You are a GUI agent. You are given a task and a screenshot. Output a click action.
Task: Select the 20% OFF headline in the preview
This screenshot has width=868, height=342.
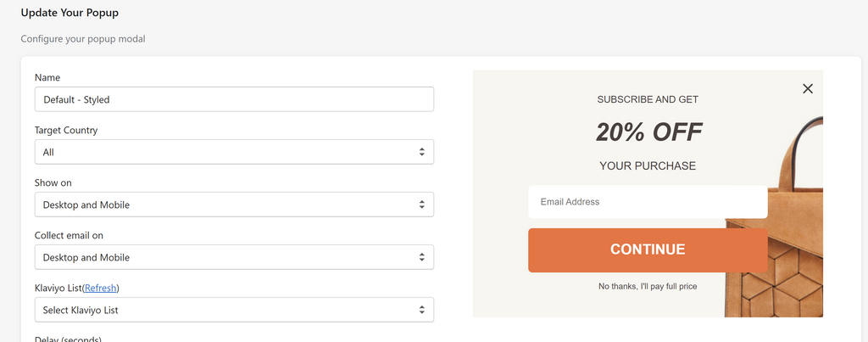(648, 132)
